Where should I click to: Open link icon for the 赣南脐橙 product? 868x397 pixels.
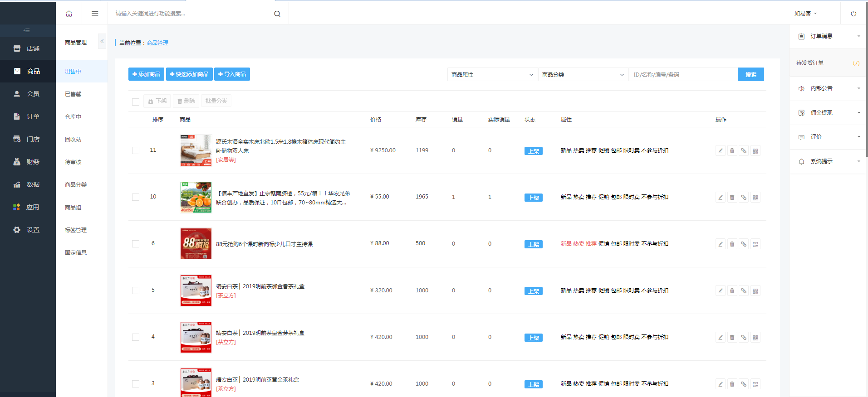[x=744, y=198]
